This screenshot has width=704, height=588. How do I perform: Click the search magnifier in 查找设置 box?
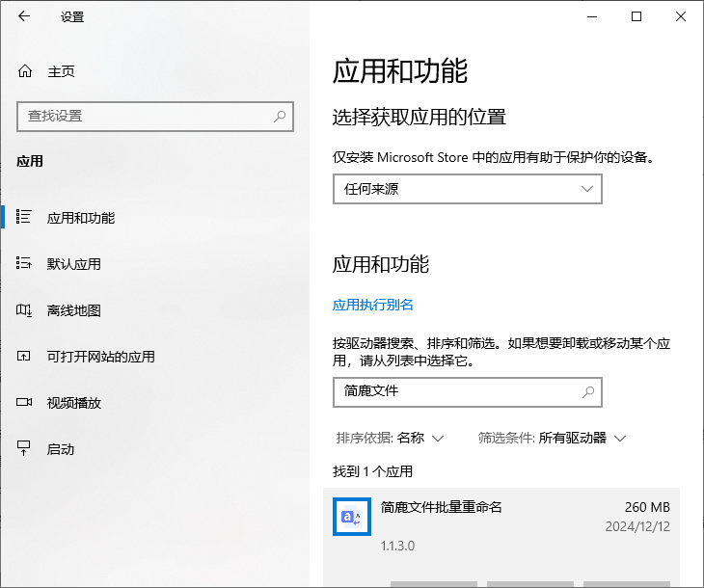(280, 117)
